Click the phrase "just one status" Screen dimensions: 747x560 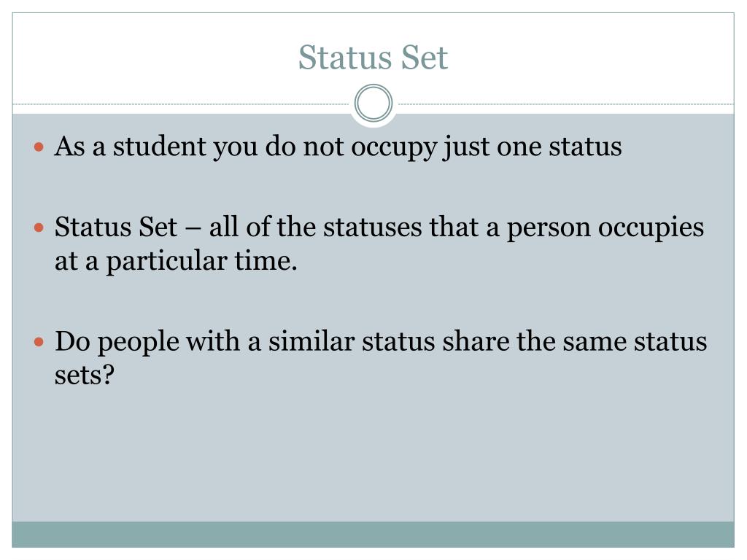click(532, 147)
